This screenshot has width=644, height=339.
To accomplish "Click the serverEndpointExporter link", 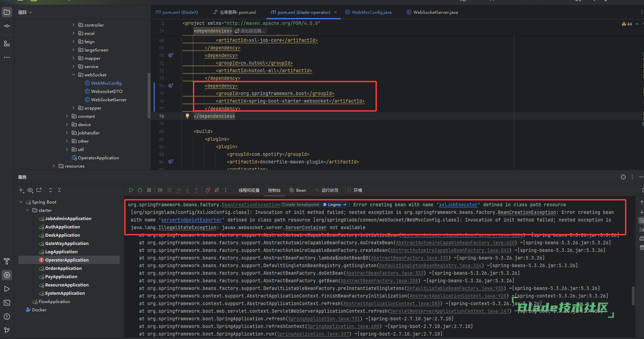I will coord(192,220).
